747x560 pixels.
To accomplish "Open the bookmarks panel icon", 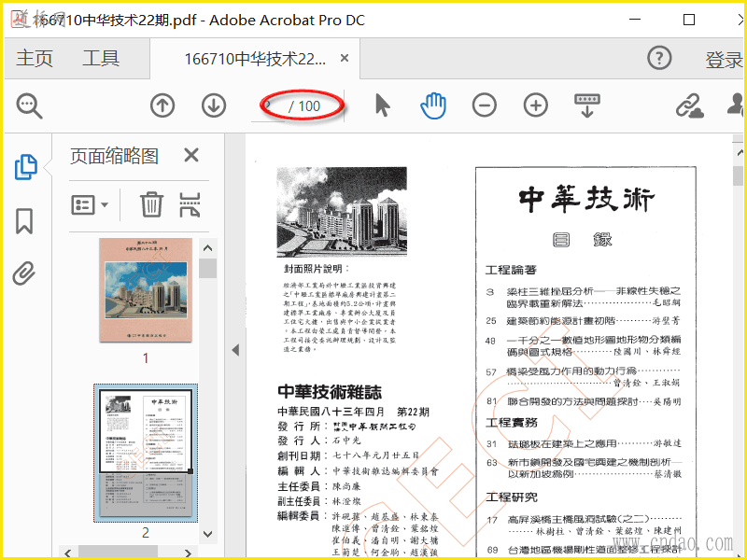I will 24,221.
